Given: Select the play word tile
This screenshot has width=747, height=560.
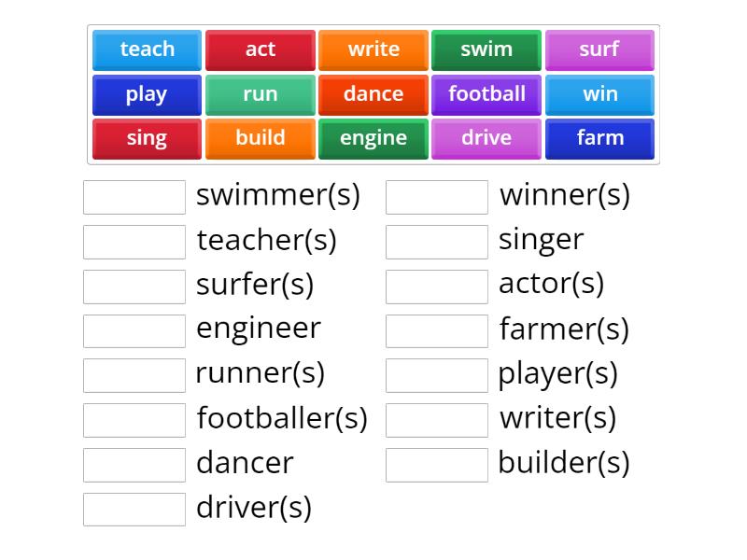Looking at the screenshot, I should click(x=147, y=93).
